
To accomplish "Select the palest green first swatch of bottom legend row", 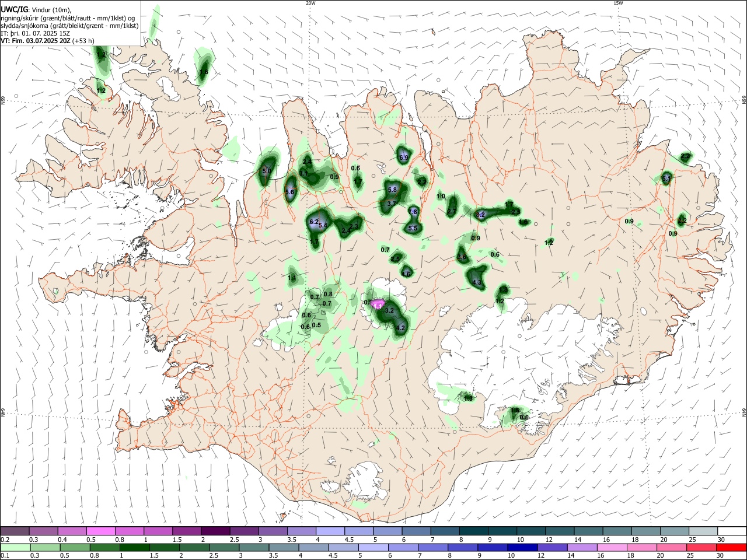I will click(15, 547).
